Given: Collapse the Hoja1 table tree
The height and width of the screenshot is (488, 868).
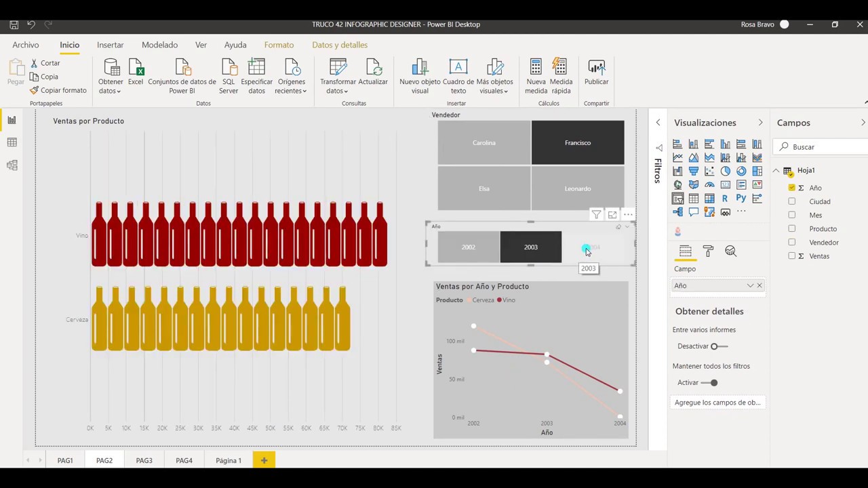Looking at the screenshot, I should [776, 170].
